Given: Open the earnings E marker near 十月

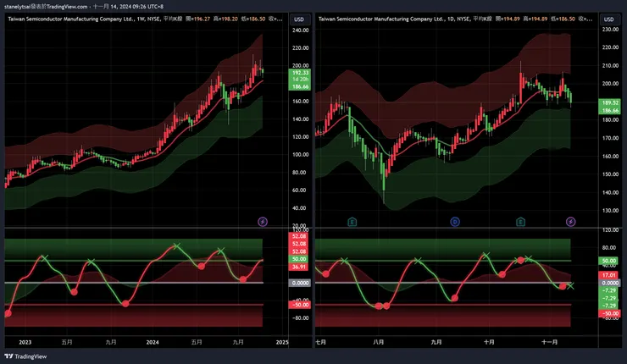Looking at the screenshot, I should [x=520, y=222].
